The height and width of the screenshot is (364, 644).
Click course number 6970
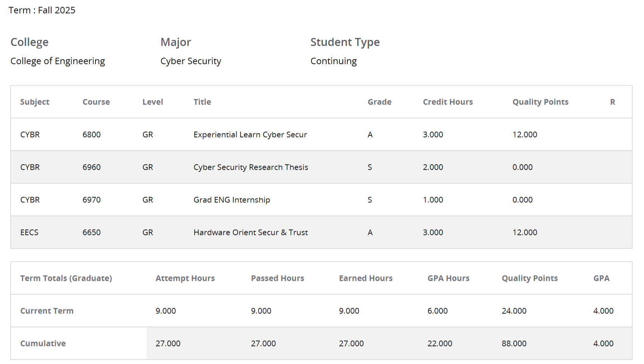91,200
